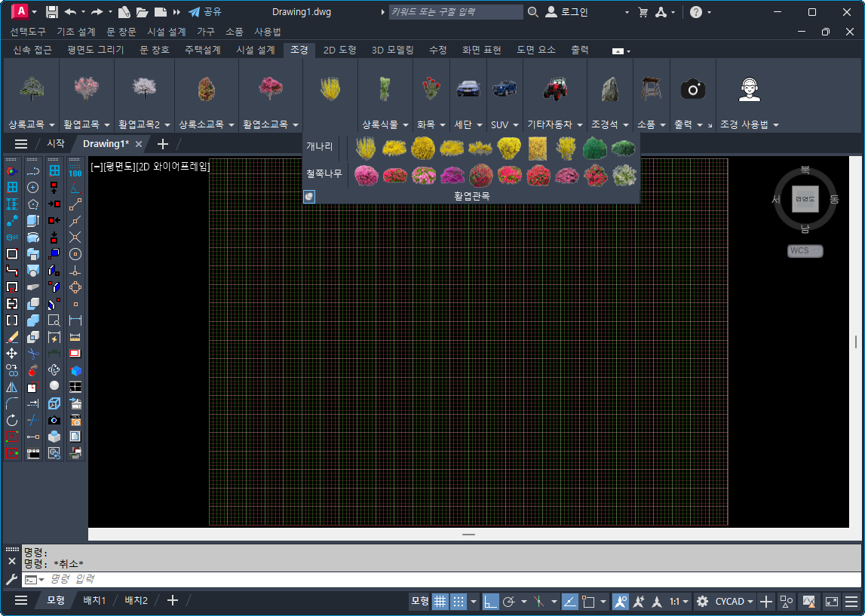Click the save floppy disk icon

[x=52, y=12]
